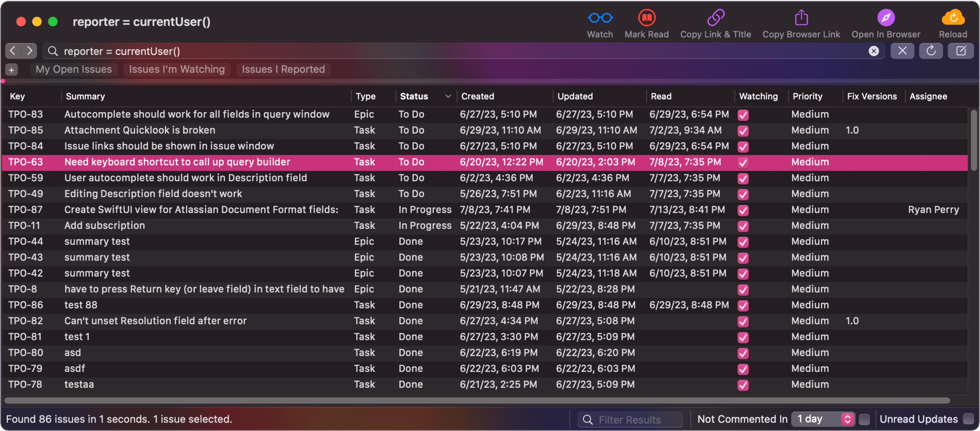Expand the Status column dropdown
980x431 pixels.
pos(447,97)
